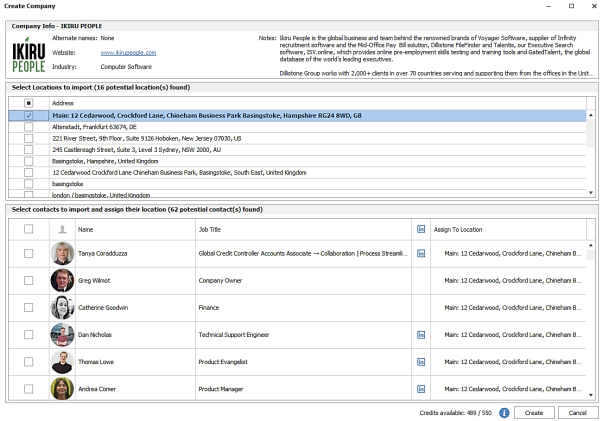Image resolution: width=602 pixels, height=421 pixels.
Task: Click the company Notes description text
Action: pyautogui.click(x=437, y=56)
